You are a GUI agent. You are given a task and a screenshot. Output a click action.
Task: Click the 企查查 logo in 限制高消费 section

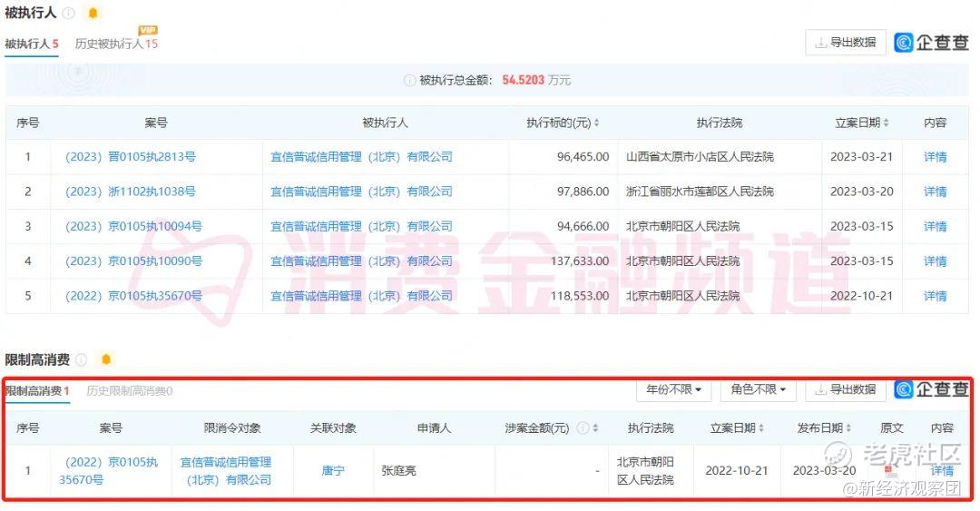[932, 389]
